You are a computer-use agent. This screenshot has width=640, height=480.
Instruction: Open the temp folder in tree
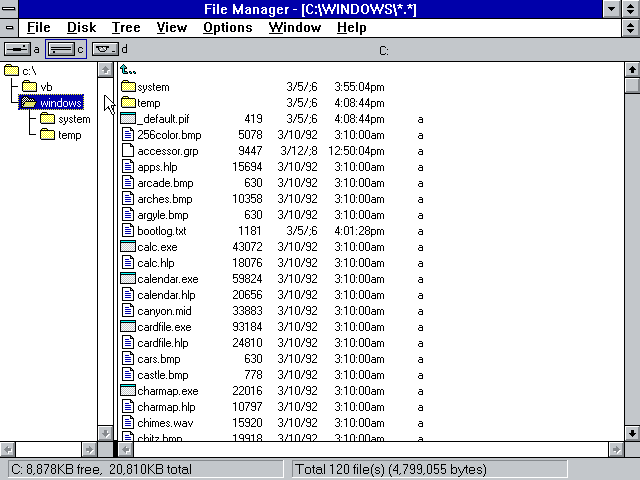coord(48,135)
